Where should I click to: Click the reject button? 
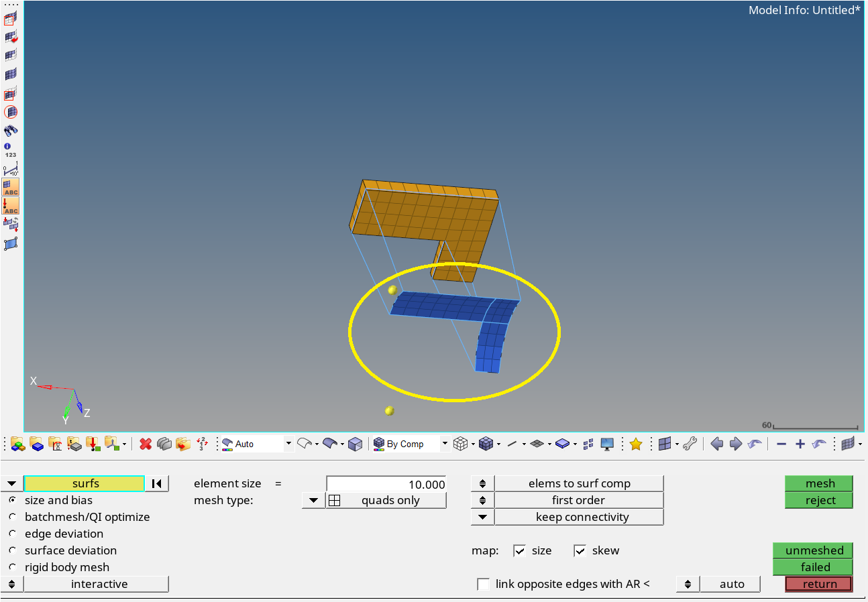click(x=820, y=500)
